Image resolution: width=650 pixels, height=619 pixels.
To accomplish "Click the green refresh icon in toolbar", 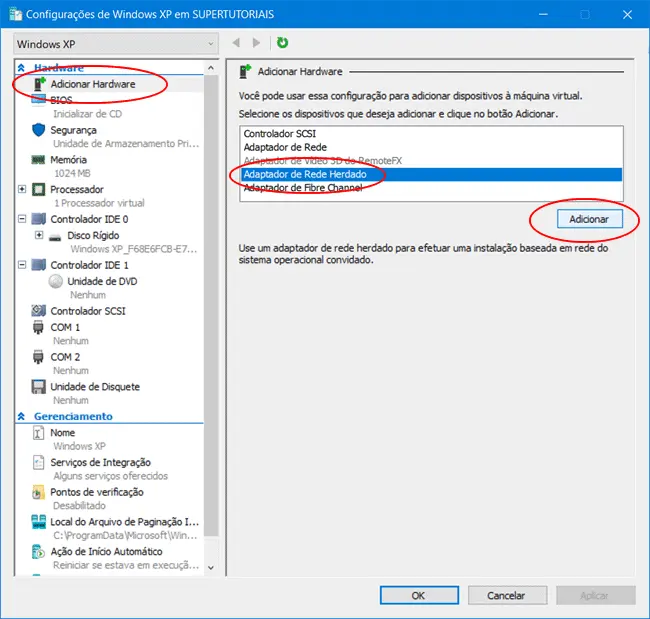I will click(x=282, y=43).
